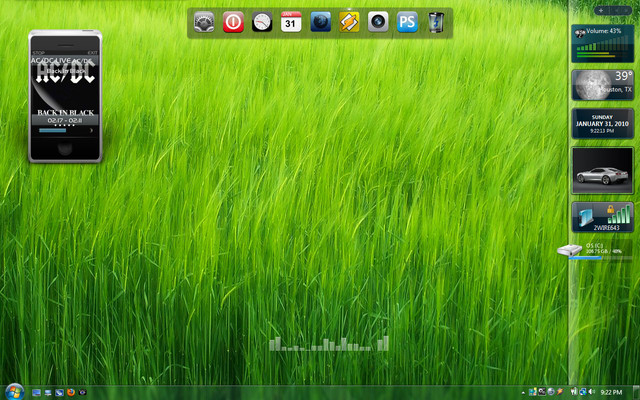Click the iPhone widget playback progress bar
This screenshot has width=640, height=400.
52,131
